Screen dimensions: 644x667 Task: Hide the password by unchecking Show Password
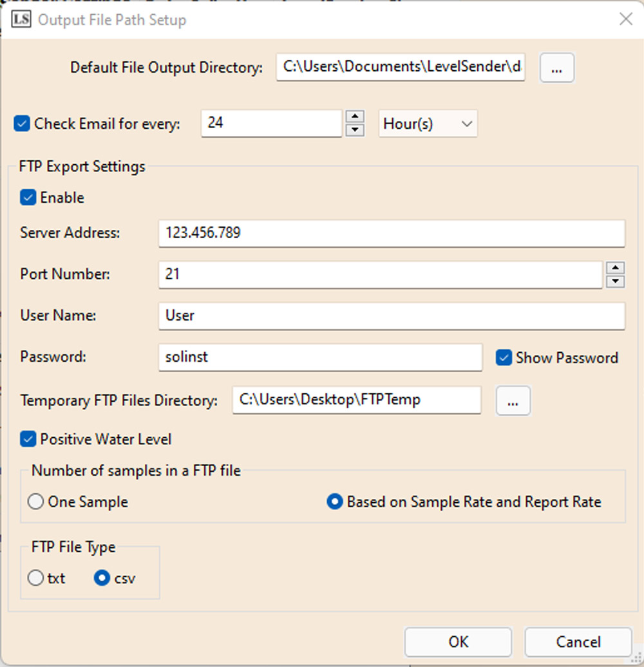(504, 357)
